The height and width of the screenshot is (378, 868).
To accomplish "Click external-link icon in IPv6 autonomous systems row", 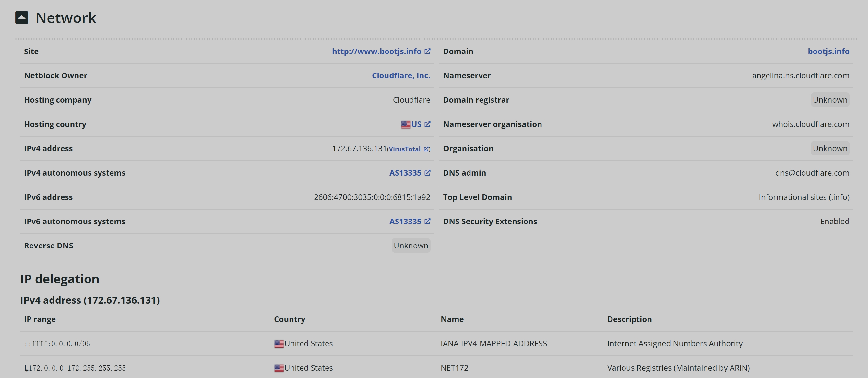I will pyautogui.click(x=427, y=221).
